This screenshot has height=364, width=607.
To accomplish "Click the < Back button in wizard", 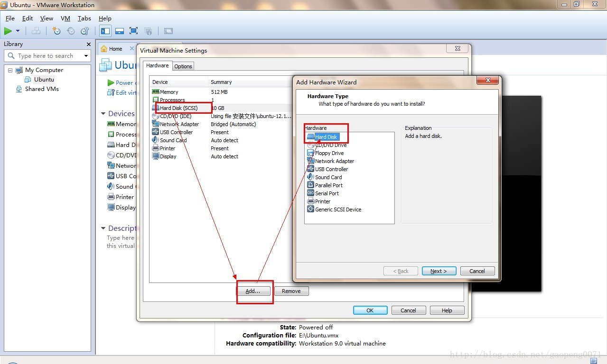I will point(401,271).
